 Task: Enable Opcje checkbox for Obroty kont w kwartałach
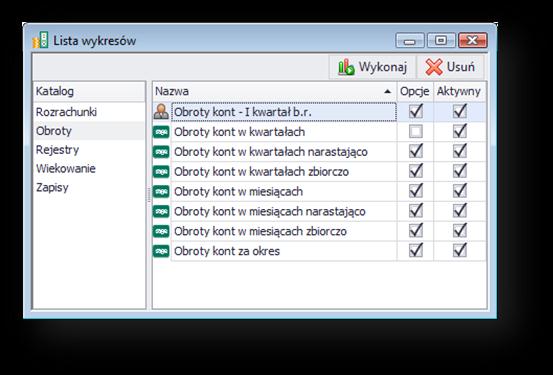tap(415, 132)
